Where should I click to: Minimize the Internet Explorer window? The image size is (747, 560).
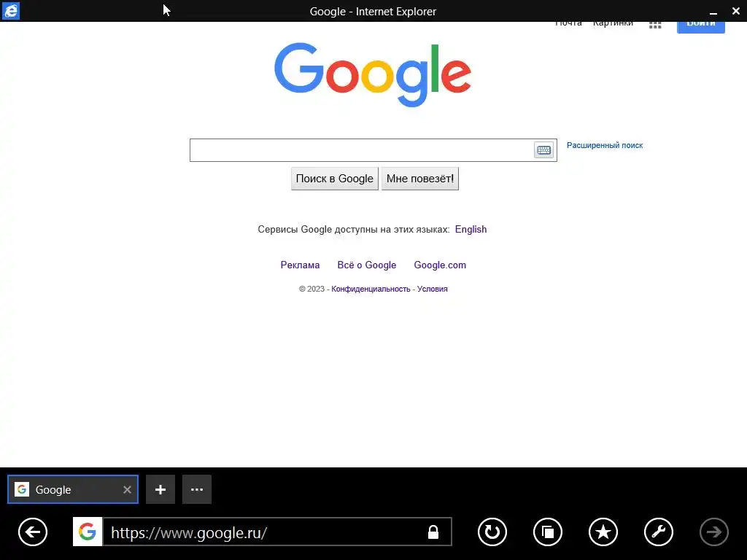coord(713,12)
